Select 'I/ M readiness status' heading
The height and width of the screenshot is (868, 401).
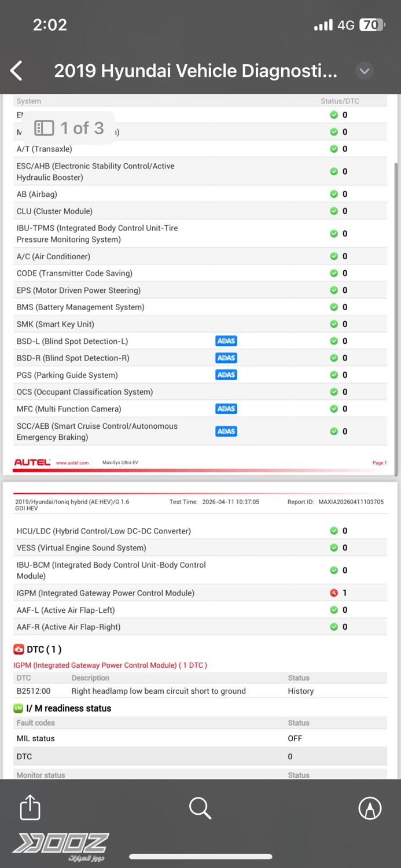point(68,708)
